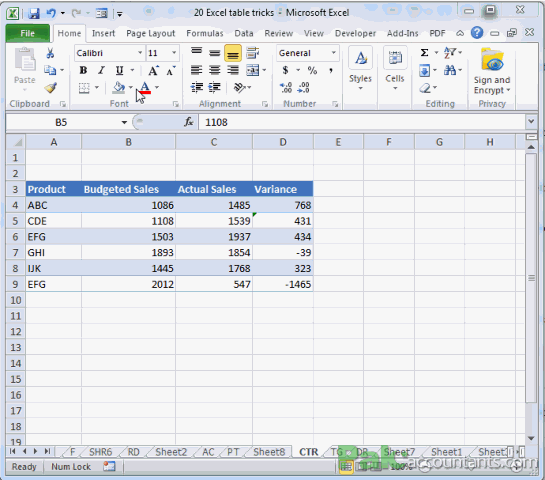Open the General number format dropdown
The height and width of the screenshot is (480, 545).
[x=334, y=53]
